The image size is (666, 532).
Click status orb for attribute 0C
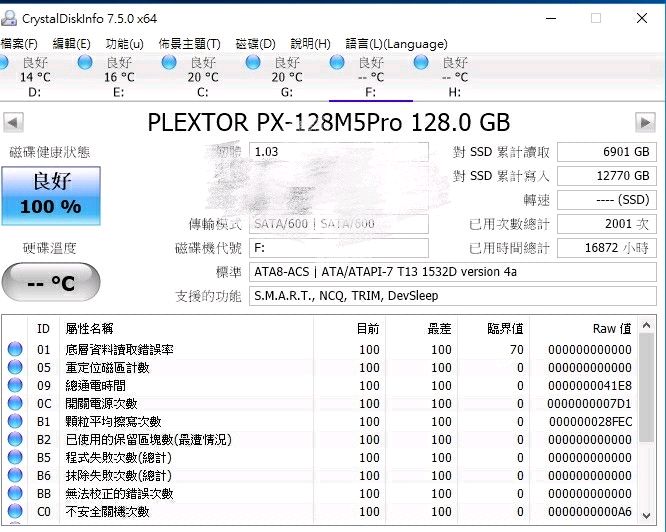(15, 403)
